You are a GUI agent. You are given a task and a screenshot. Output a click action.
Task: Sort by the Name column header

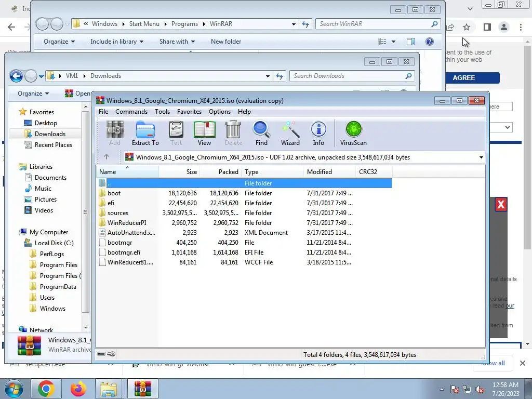[x=127, y=171]
